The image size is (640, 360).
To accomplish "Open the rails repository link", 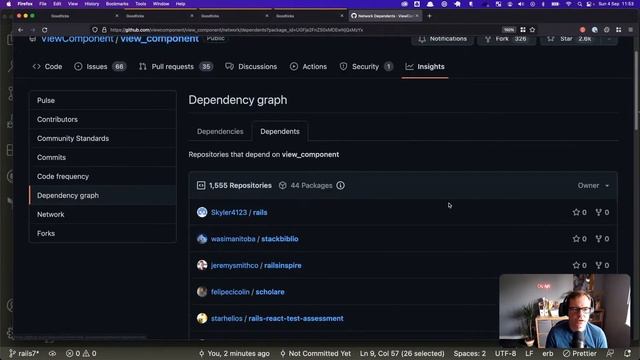I will point(260,212).
